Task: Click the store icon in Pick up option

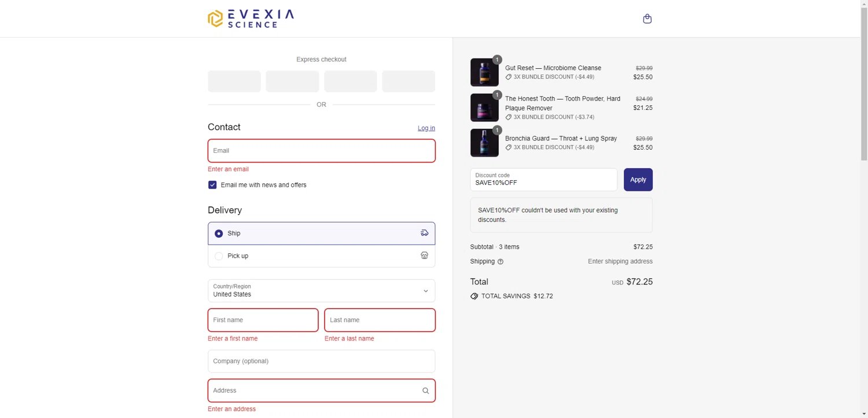Action: (x=424, y=256)
